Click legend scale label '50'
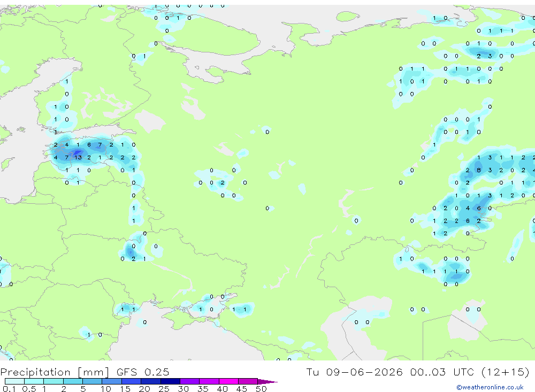The height and width of the screenshot is (392, 535). click(x=261, y=389)
